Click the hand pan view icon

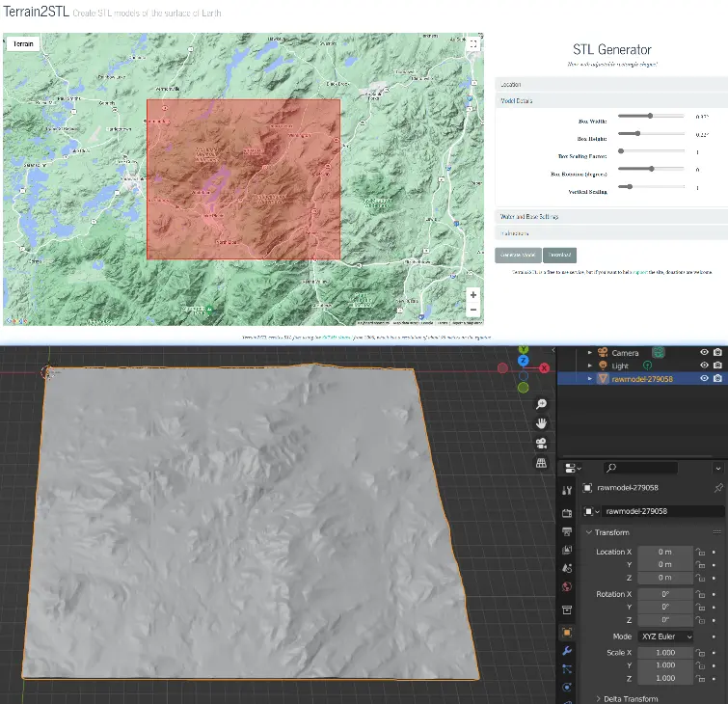[x=541, y=423]
